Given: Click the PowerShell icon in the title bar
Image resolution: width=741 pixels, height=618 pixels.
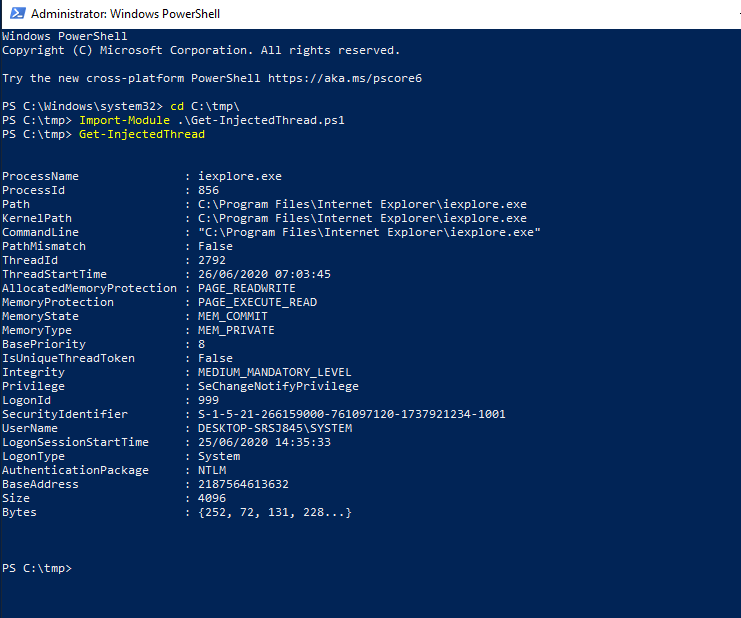Looking at the screenshot, I should tap(15, 14).
